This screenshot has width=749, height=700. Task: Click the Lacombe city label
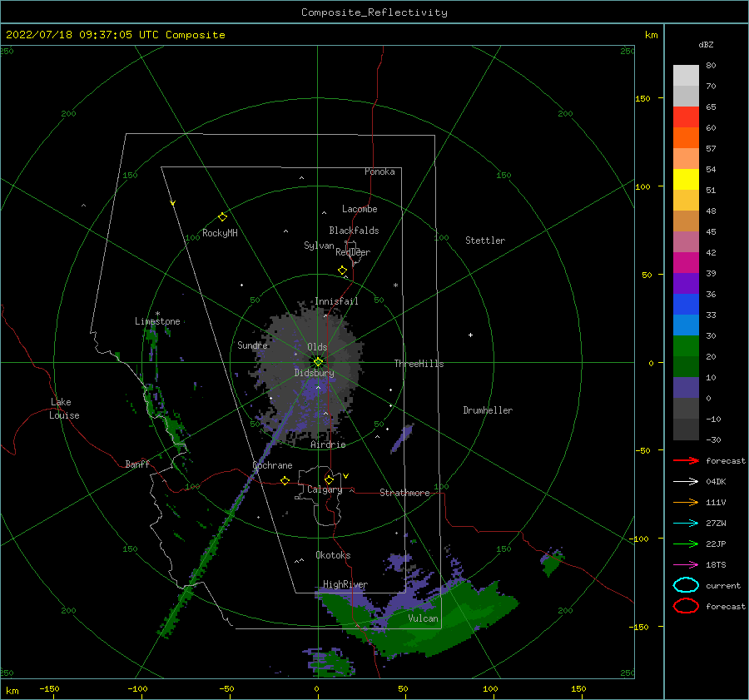(x=360, y=209)
